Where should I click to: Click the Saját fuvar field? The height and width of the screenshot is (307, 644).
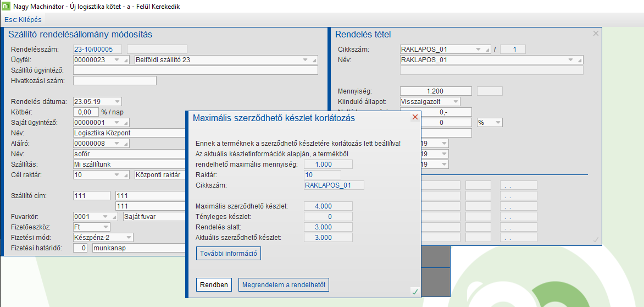[x=154, y=216]
